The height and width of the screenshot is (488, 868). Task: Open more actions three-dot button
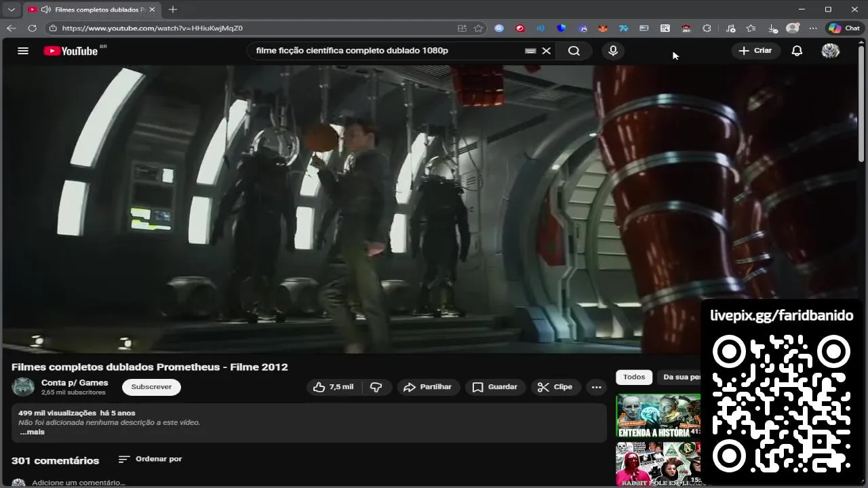coord(596,387)
